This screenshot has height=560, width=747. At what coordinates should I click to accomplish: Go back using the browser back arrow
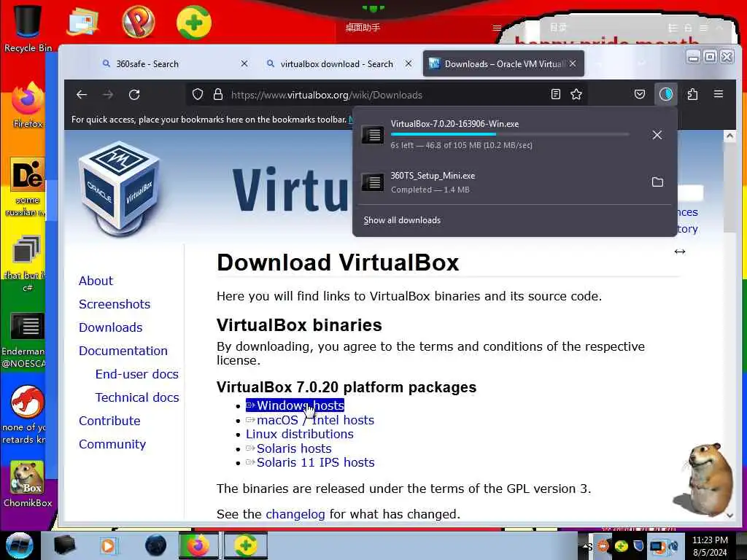(x=82, y=94)
